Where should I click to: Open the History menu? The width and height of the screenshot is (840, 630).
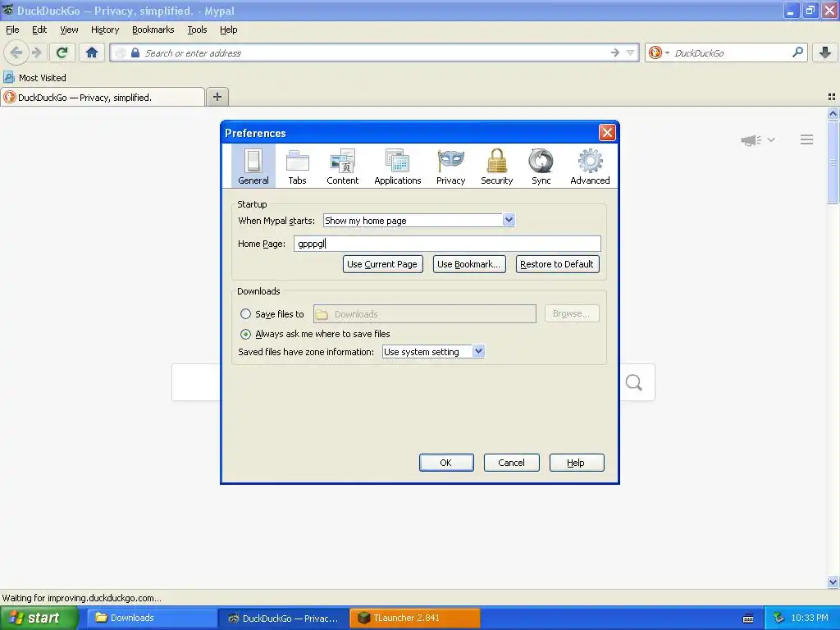(x=105, y=30)
